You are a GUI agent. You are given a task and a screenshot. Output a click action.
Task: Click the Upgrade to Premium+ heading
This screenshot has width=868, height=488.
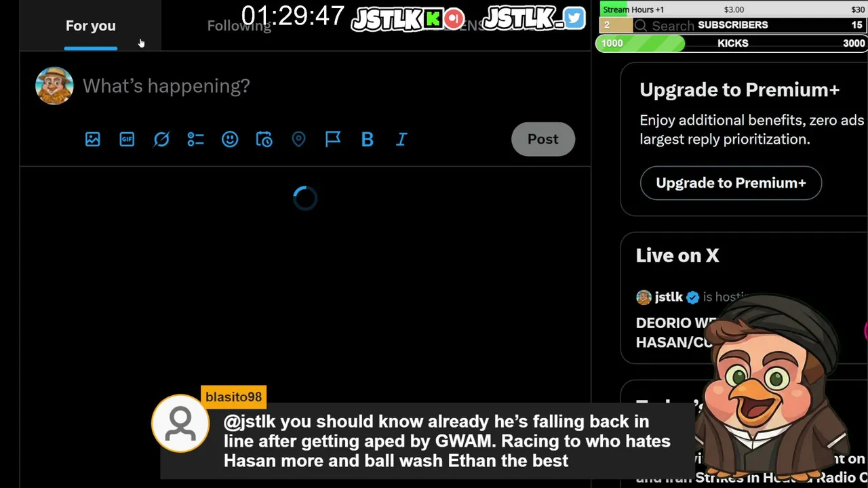(x=740, y=89)
